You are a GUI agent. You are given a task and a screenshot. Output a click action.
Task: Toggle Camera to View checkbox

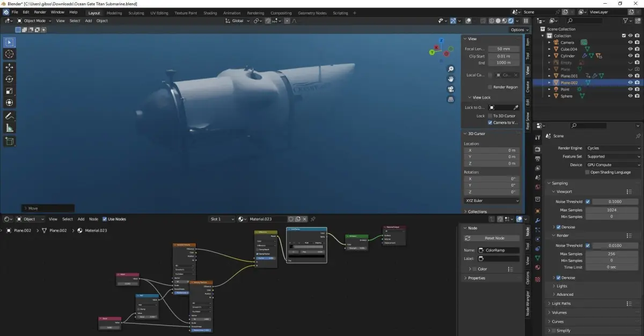click(490, 123)
